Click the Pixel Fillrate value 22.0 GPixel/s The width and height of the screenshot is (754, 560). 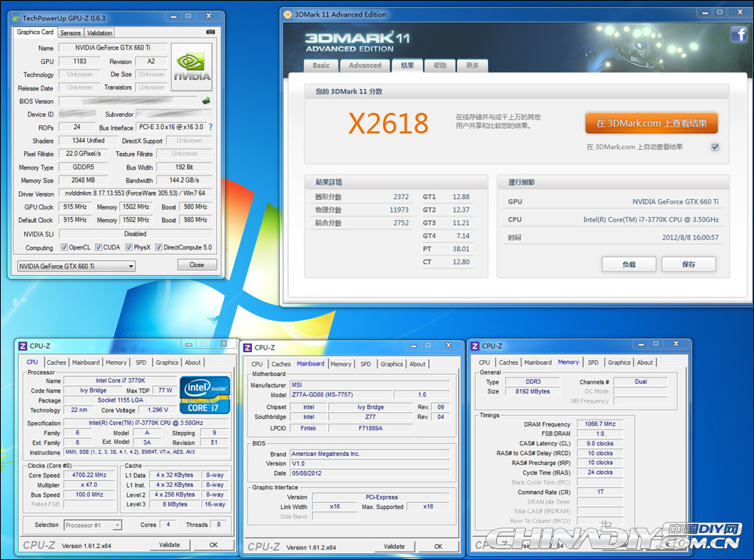point(84,154)
